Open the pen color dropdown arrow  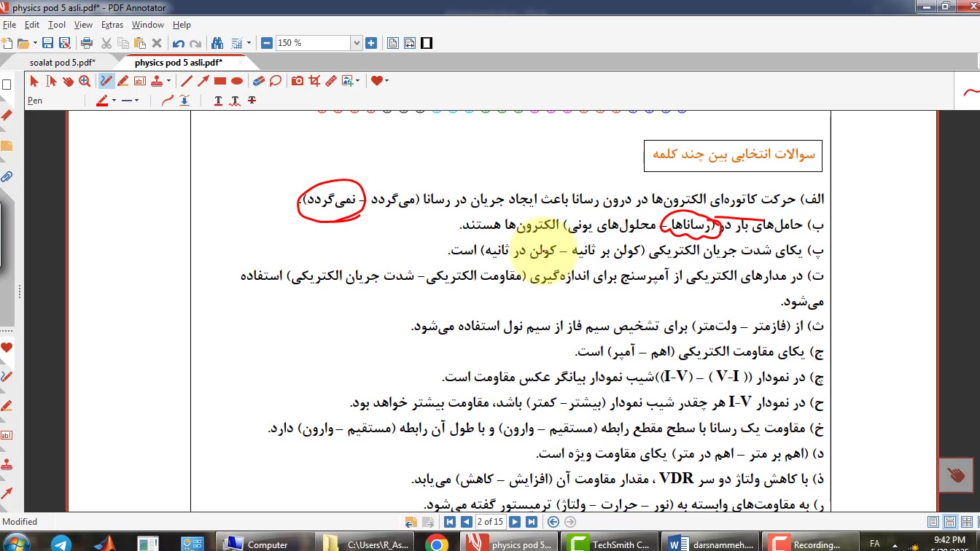[x=114, y=101]
